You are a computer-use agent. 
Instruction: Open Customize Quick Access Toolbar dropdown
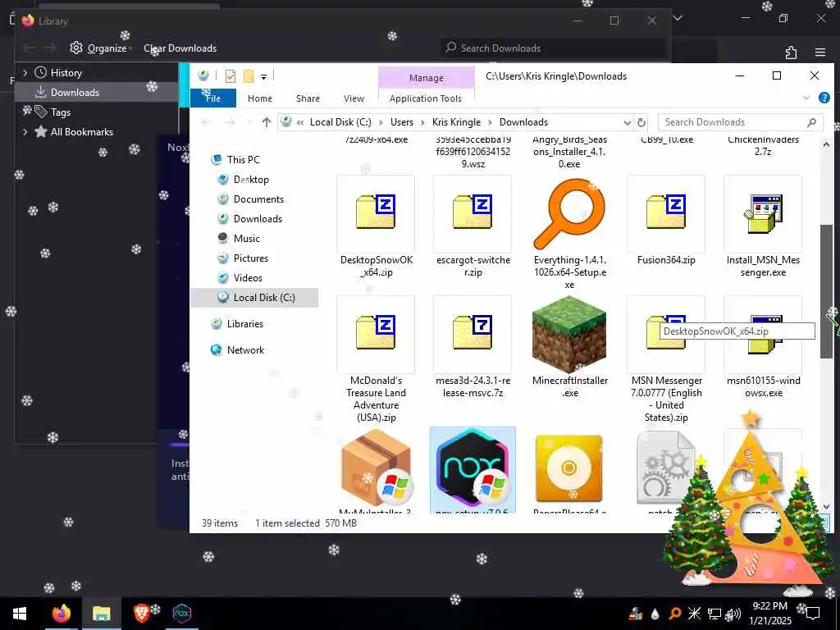263,77
